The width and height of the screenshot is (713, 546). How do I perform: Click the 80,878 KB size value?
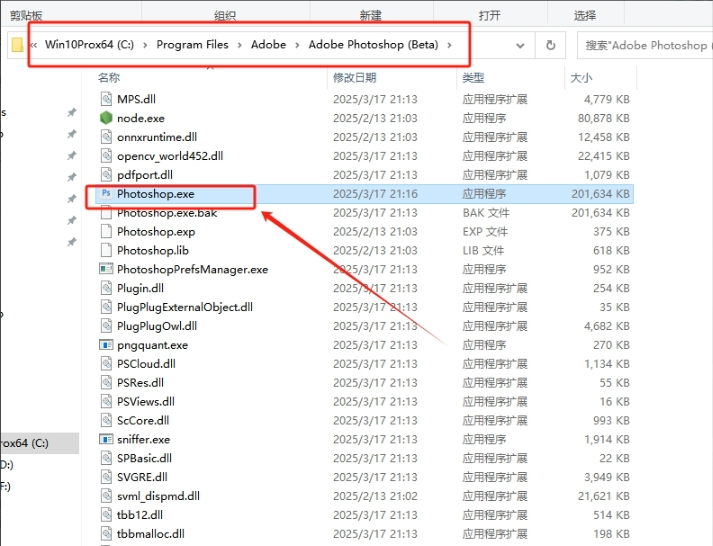click(x=603, y=118)
